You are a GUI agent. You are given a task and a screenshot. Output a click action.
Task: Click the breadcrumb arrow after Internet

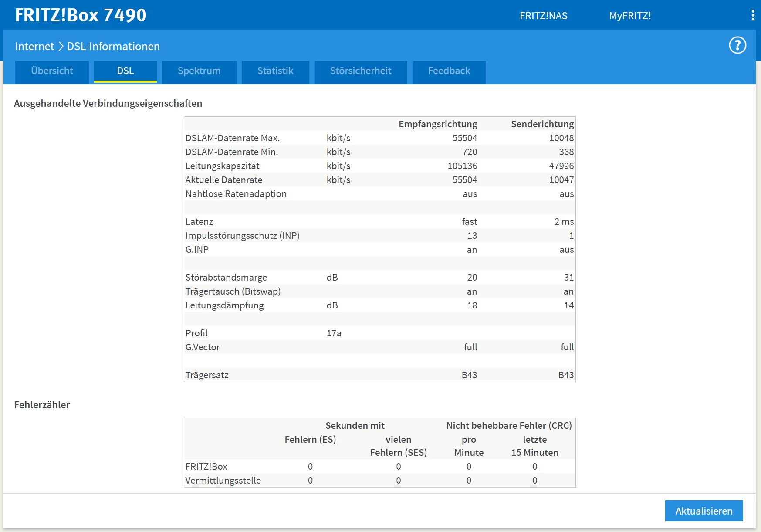[61, 46]
